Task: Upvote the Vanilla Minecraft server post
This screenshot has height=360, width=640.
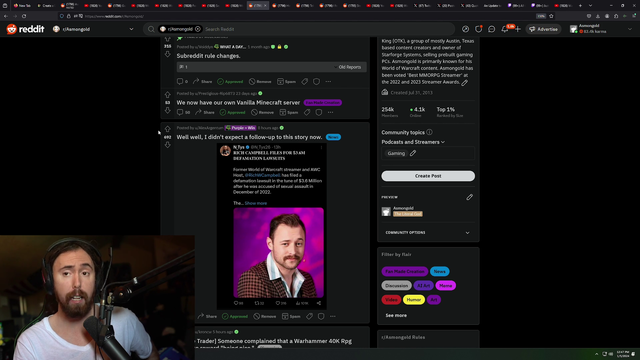Action: coord(167,95)
